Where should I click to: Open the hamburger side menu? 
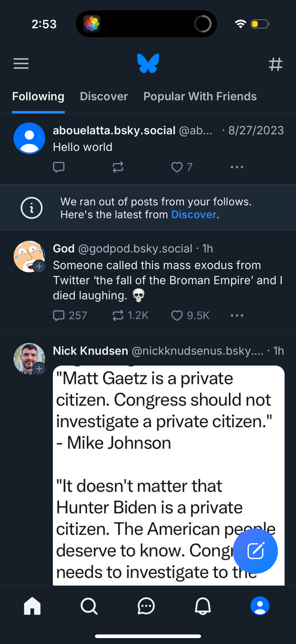point(21,64)
